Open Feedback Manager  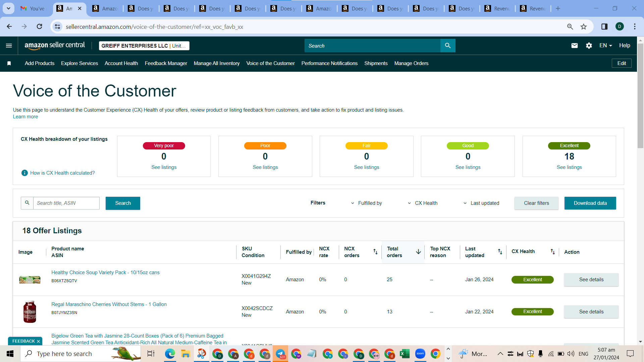coord(166,63)
